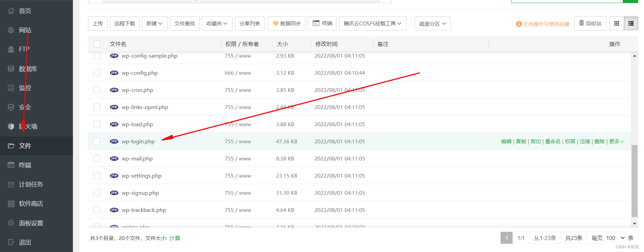This screenshot has height=252, width=644.
Task: Switch to list view icon
Action: pyautogui.click(x=631, y=23)
